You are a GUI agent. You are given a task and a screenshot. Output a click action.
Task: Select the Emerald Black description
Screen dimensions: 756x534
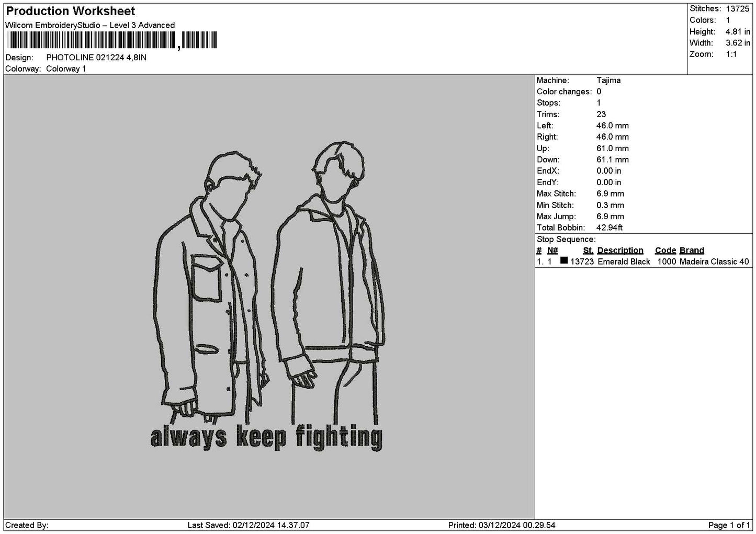point(624,262)
